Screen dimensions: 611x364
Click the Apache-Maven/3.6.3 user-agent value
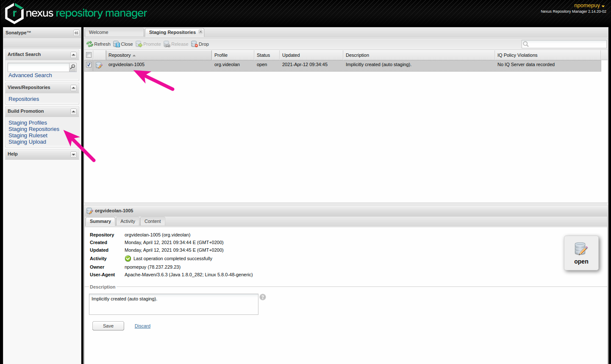[189, 275]
